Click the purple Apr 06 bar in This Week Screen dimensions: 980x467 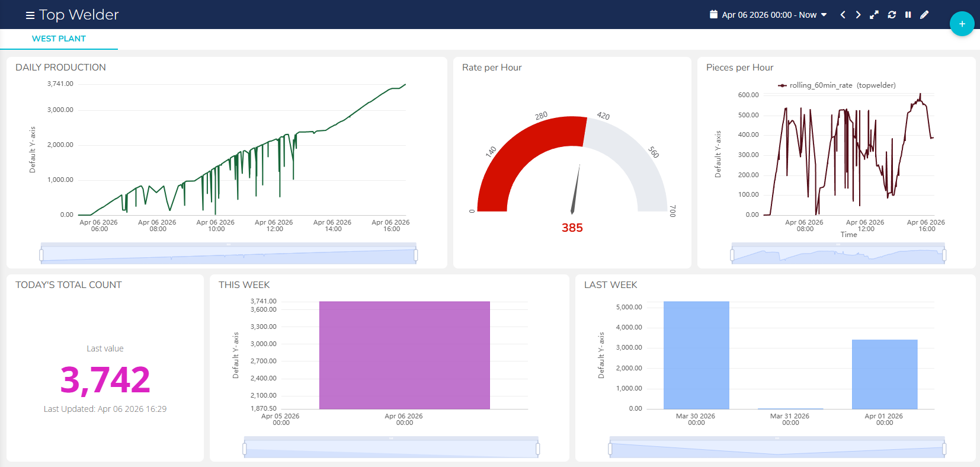tap(404, 355)
